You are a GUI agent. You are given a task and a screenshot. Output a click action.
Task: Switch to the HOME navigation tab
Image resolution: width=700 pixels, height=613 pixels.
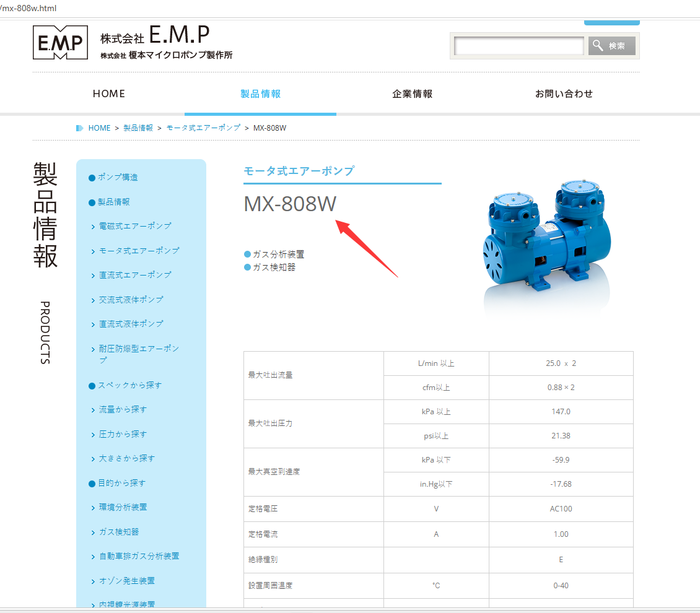point(108,93)
